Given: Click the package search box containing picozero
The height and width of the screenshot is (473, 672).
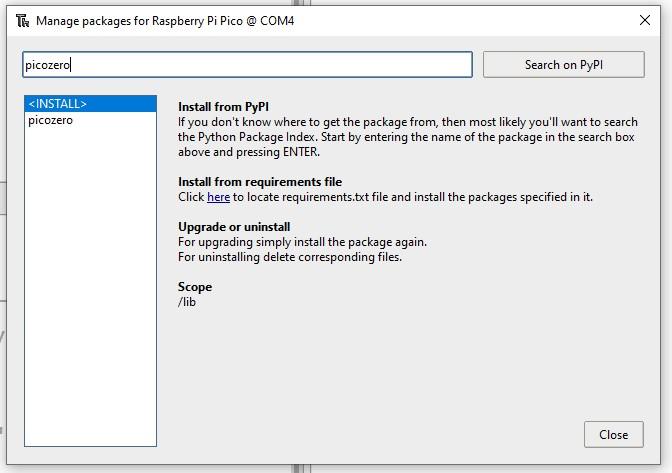Looking at the screenshot, I should (247, 65).
